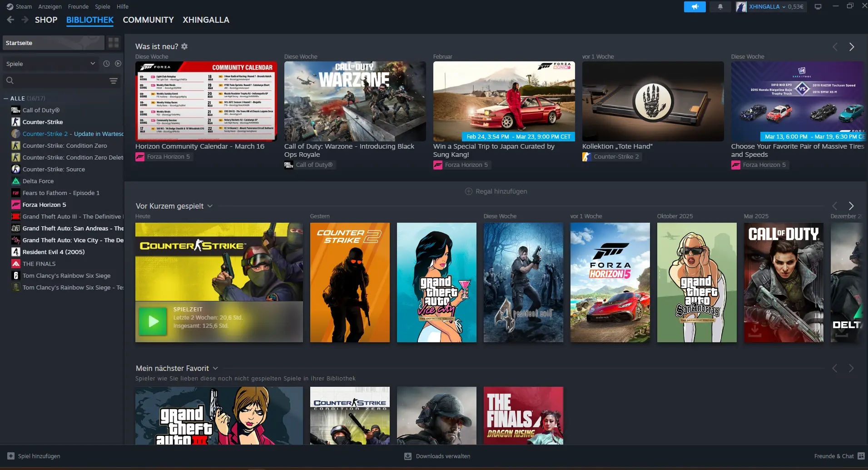Screen dimensions: 868x470
Task: Open the What's New settings gear
Action: pyautogui.click(x=184, y=46)
